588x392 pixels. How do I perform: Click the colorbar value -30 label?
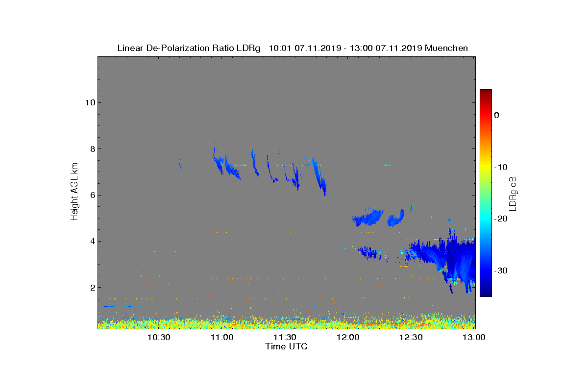[x=500, y=270]
